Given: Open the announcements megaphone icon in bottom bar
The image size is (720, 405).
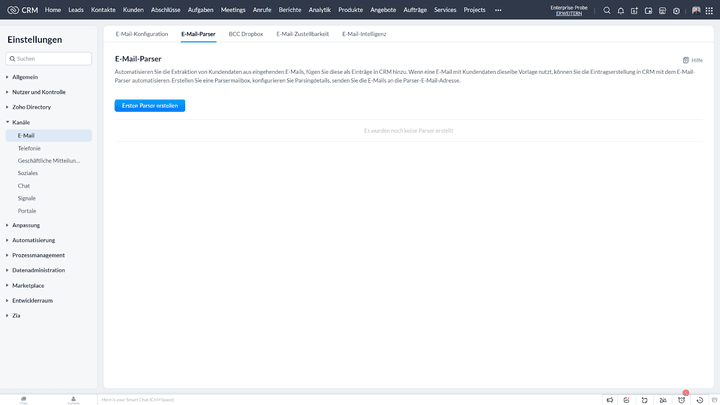Looking at the screenshot, I should coord(610,400).
